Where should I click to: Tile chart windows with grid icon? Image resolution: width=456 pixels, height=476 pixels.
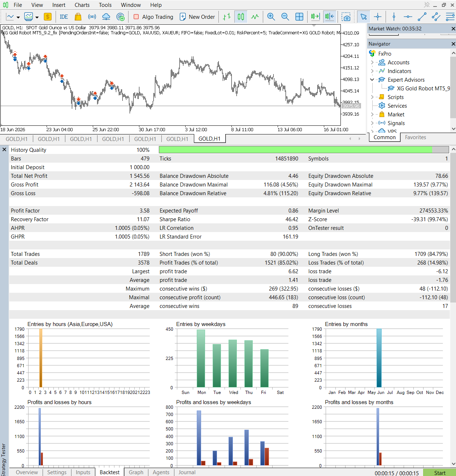tap(299, 17)
